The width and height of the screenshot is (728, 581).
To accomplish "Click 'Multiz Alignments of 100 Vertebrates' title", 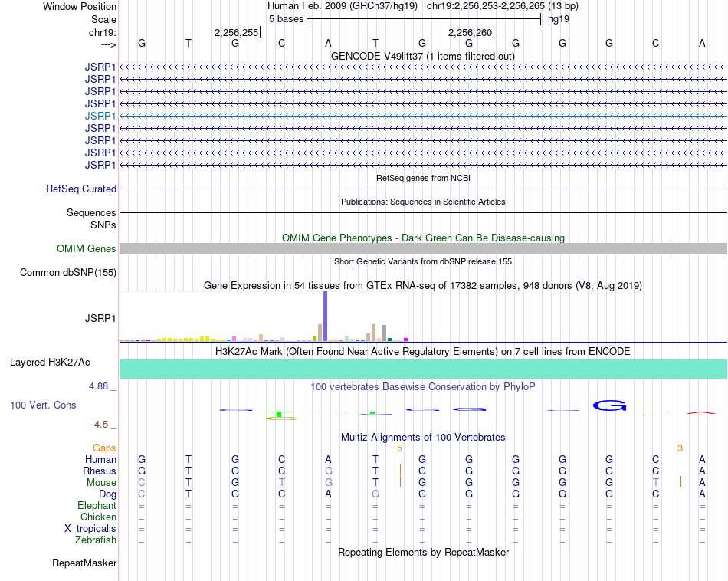I will (423, 438).
